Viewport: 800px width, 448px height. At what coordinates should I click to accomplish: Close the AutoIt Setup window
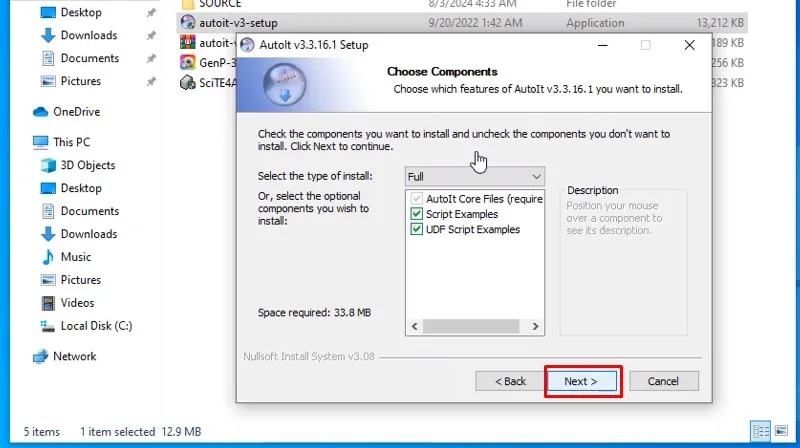point(689,45)
